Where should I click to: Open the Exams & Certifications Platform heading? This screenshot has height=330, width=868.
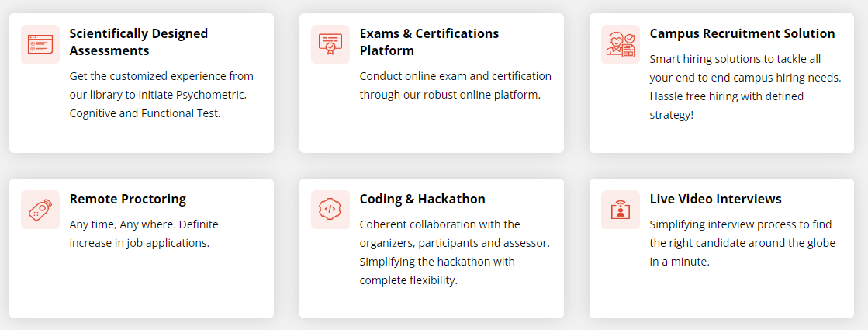click(x=429, y=42)
